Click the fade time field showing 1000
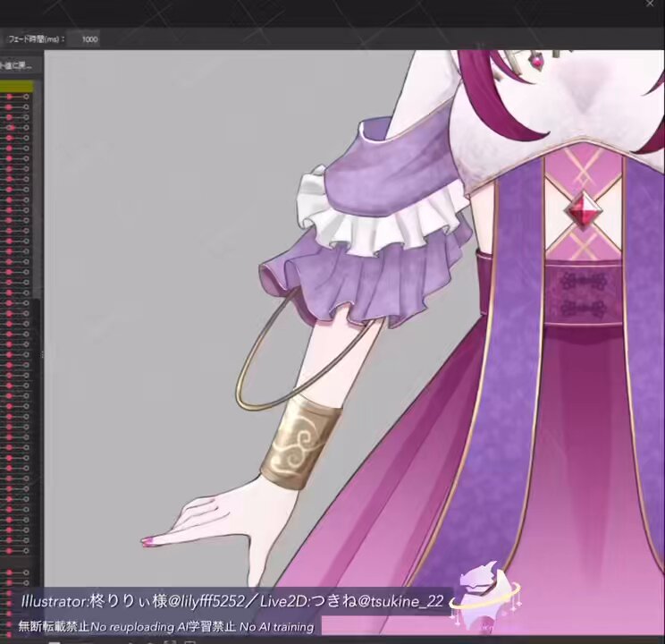The height and width of the screenshot is (644, 665). (84, 39)
